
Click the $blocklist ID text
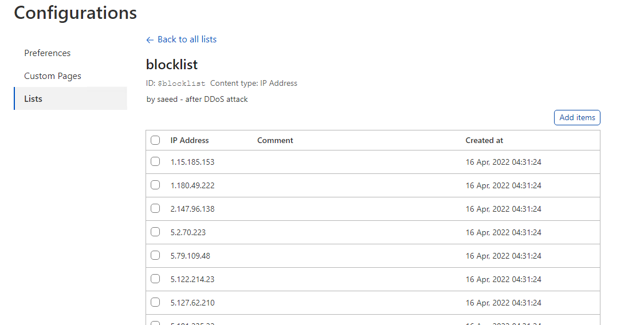[182, 84]
